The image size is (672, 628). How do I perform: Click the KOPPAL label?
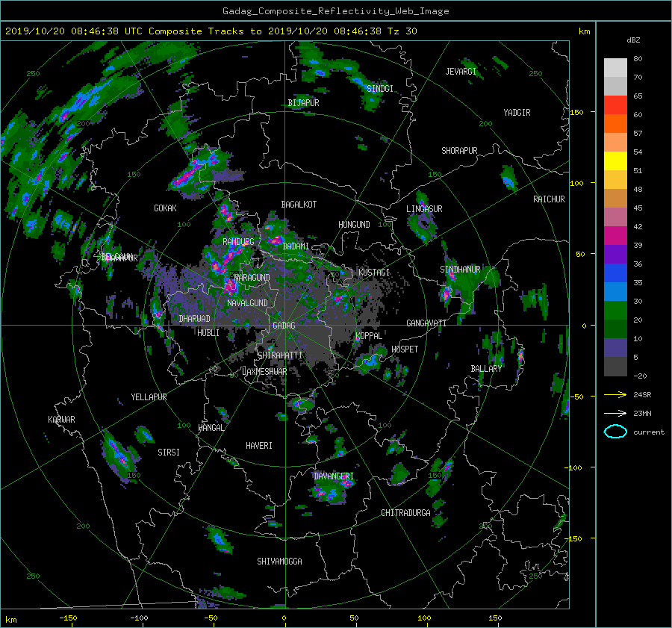[x=369, y=336]
